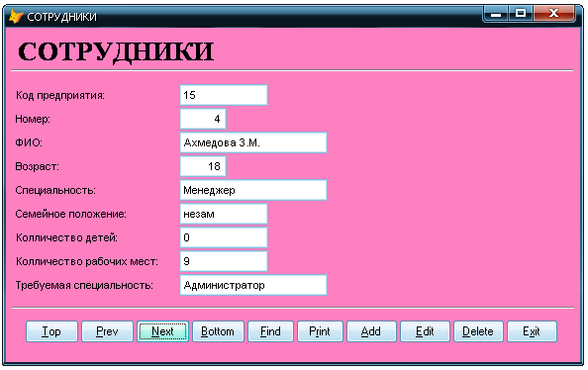The width and height of the screenshot is (588, 370).
Task: Maximize the СОТРУДНИКИ window
Action: [521, 14]
